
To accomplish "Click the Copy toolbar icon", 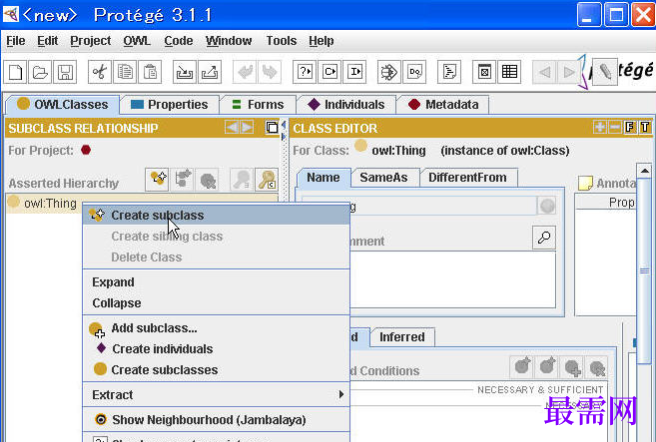I will tap(125, 72).
